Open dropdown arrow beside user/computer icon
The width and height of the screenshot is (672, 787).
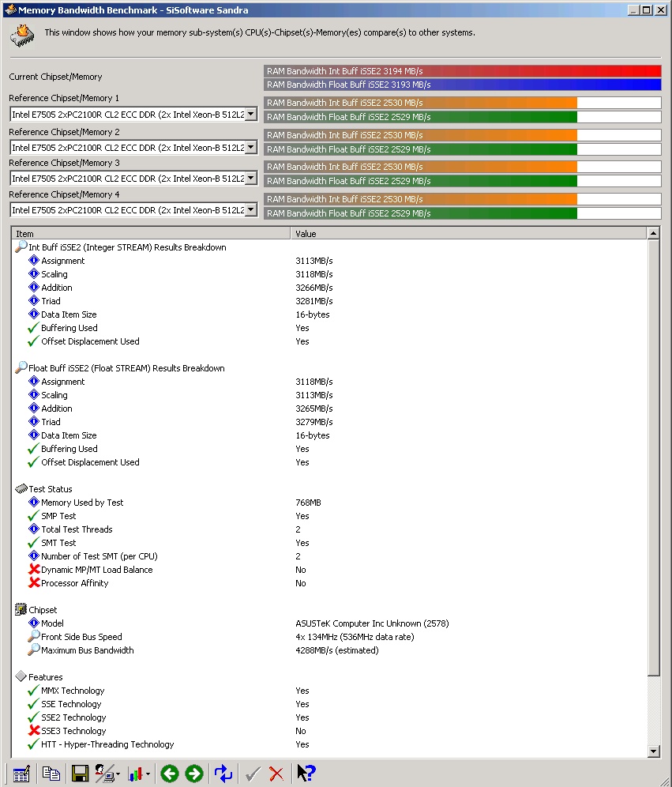click(118, 774)
